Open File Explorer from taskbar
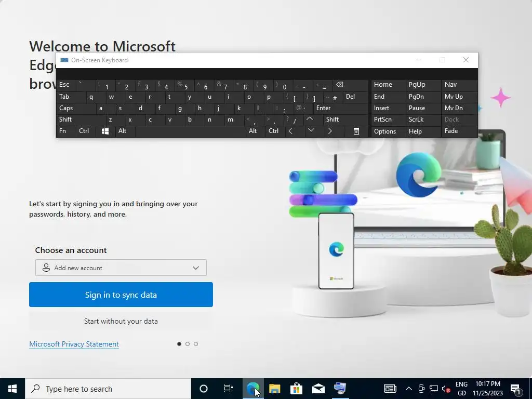Image resolution: width=532 pixels, height=399 pixels. tap(274, 389)
